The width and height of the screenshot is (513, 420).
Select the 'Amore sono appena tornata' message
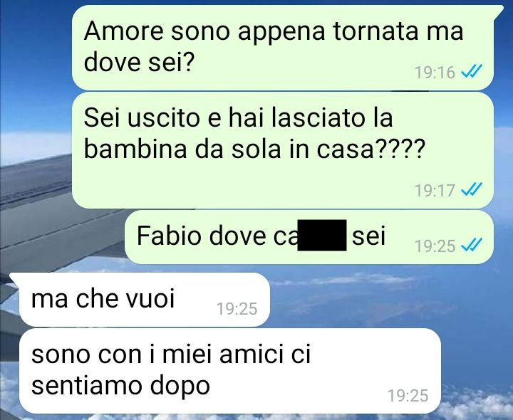coord(283,48)
